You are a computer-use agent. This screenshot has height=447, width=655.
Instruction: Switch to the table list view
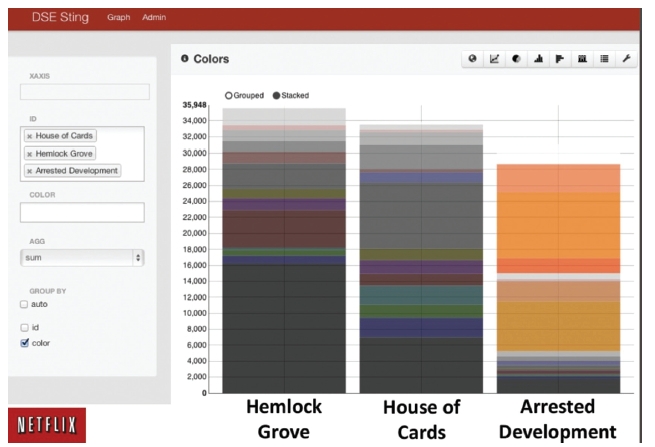pyautogui.click(x=604, y=59)
